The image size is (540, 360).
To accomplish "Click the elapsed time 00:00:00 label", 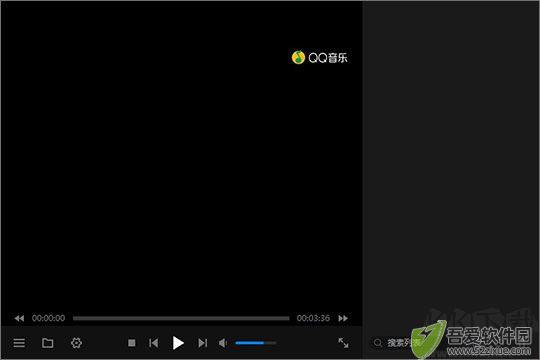I will [49, 318].
